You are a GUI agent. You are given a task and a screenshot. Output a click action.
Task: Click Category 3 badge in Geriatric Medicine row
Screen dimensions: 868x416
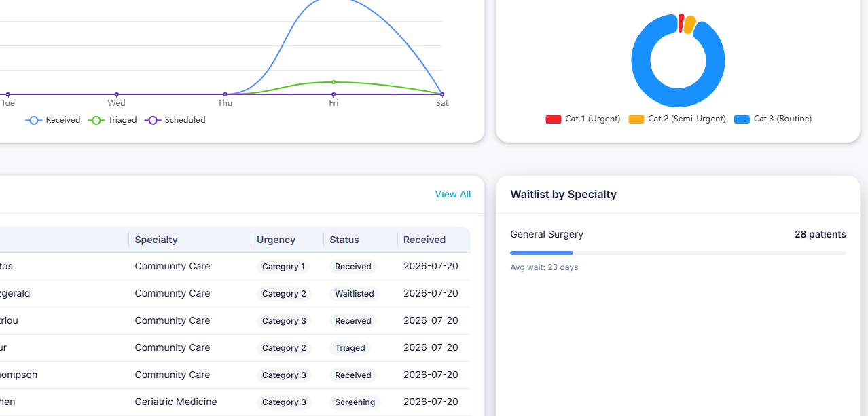coord(284,402)
